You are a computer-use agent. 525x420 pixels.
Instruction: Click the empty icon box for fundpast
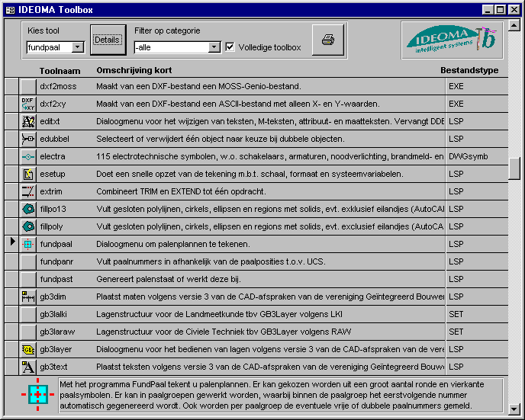(x=28, y=279)
